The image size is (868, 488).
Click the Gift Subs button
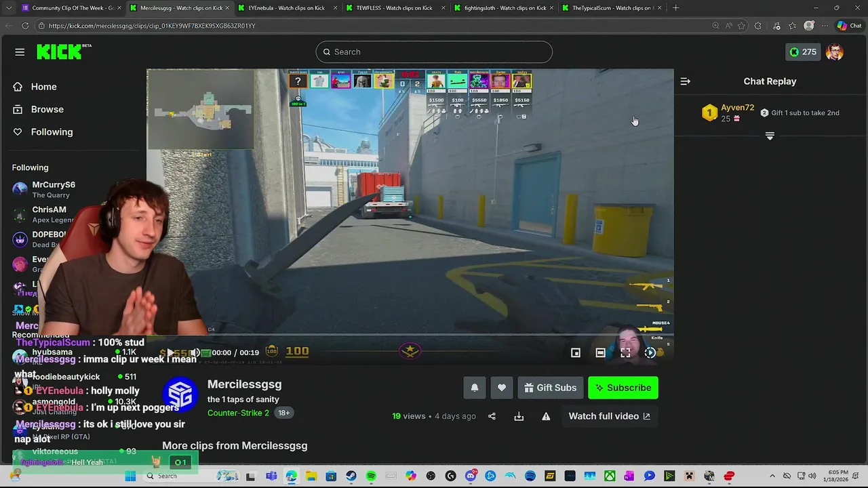click(550, 388)
